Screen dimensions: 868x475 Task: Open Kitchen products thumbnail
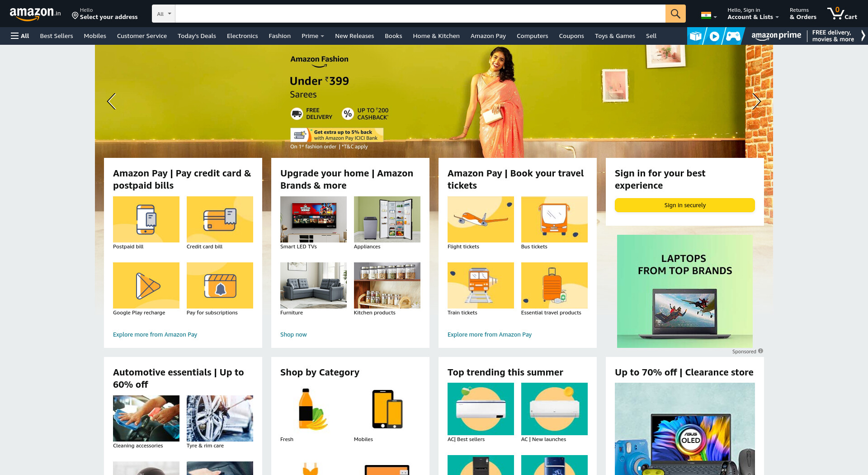click(x=387, y=285)
